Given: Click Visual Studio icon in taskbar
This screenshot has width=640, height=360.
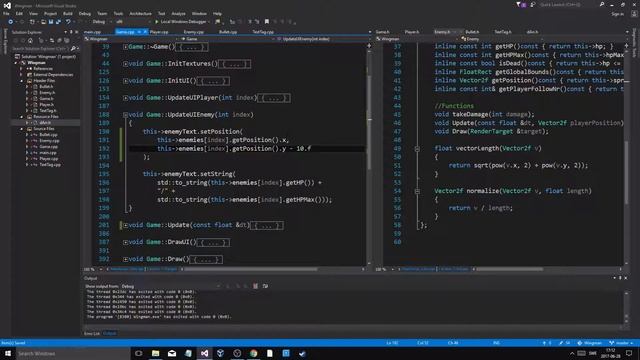Looking at the screenshot, I should click(204, 353).
